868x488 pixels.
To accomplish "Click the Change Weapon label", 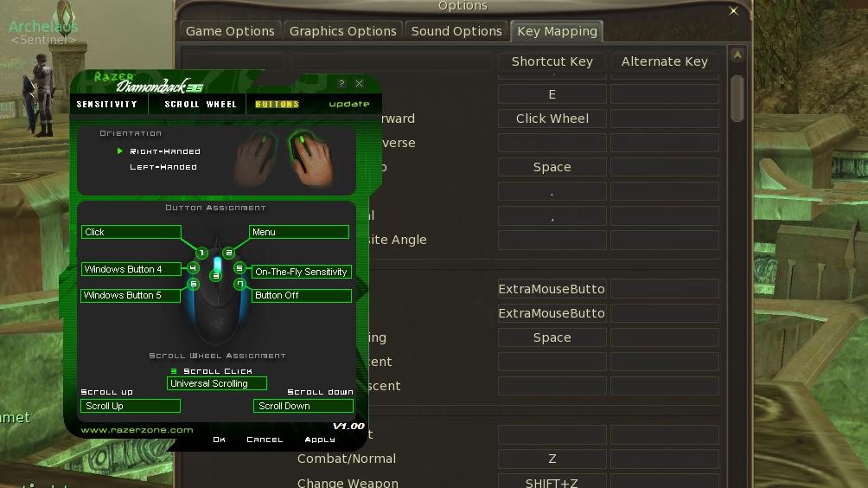I will point(348,483).
